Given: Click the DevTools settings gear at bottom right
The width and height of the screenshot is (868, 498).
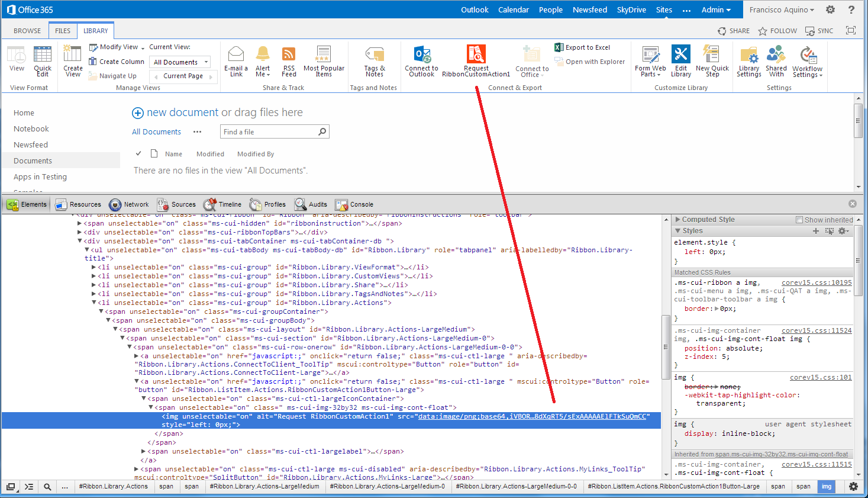Looking at the screenshot, I should [x=853, y=486].
